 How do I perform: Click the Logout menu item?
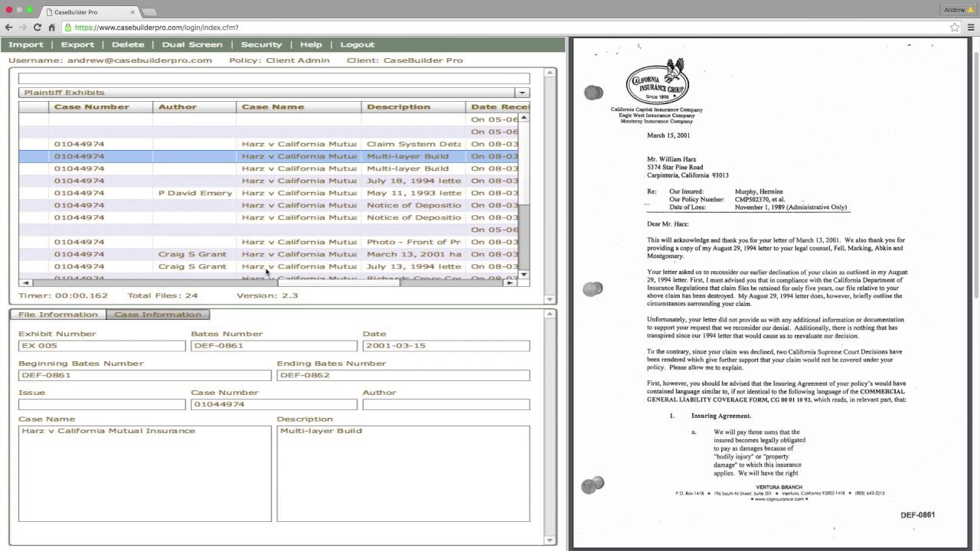tap(358, 44)
